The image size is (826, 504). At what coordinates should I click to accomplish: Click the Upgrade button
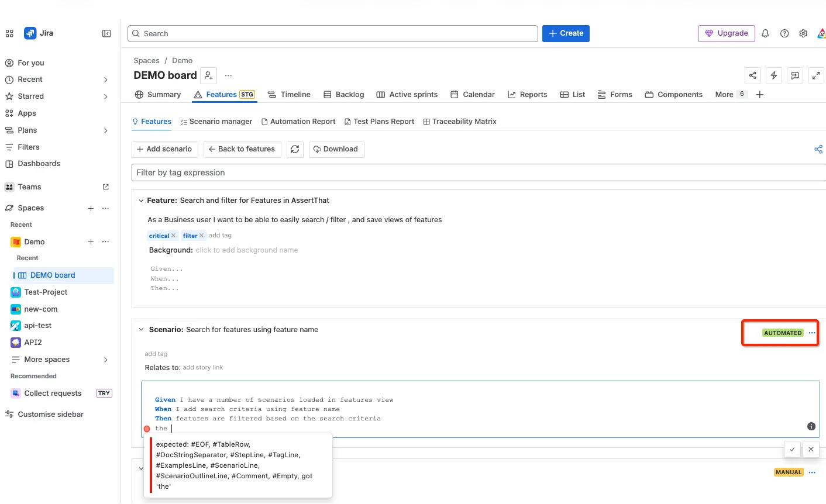click(727, 33)
